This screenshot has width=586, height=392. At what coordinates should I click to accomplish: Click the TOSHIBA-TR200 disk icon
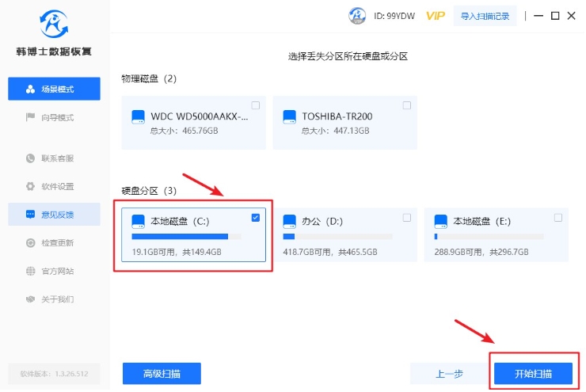(x=290, y=116)
